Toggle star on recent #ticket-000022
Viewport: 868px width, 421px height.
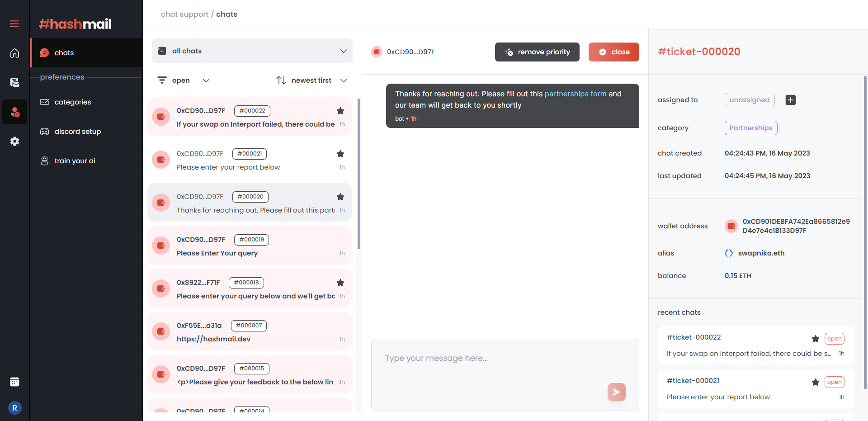[x=816, y=339]
